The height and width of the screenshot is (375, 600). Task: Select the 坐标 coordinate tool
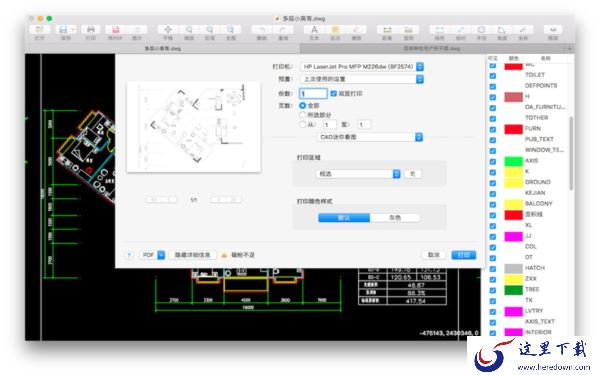click(523, 29)
